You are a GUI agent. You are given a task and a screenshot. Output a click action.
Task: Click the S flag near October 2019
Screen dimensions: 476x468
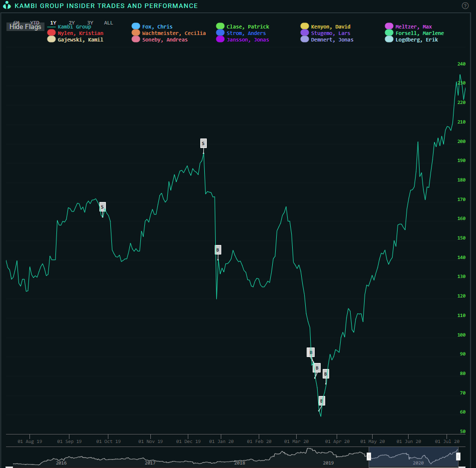click(x=102, y=206)
